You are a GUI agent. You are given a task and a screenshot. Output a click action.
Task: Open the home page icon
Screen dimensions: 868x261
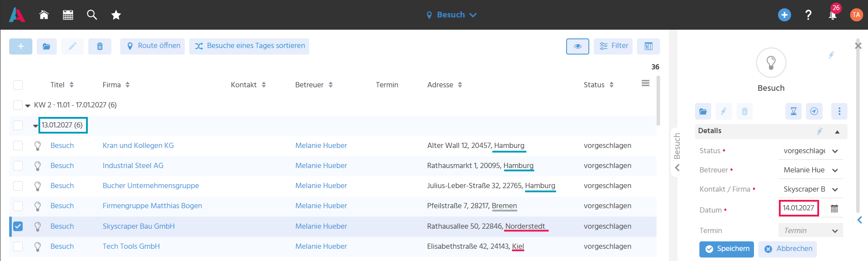44,15
